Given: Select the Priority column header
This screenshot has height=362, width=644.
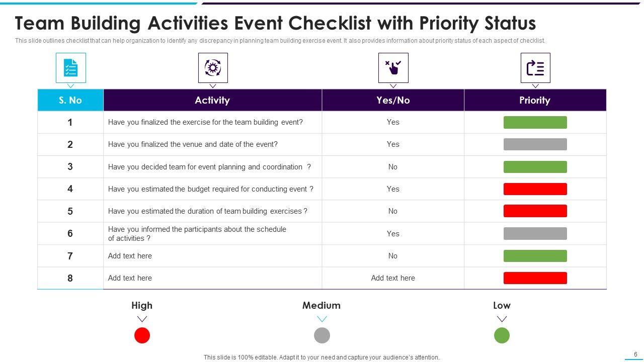Looking at the screenshot, I should pos(535,100).
